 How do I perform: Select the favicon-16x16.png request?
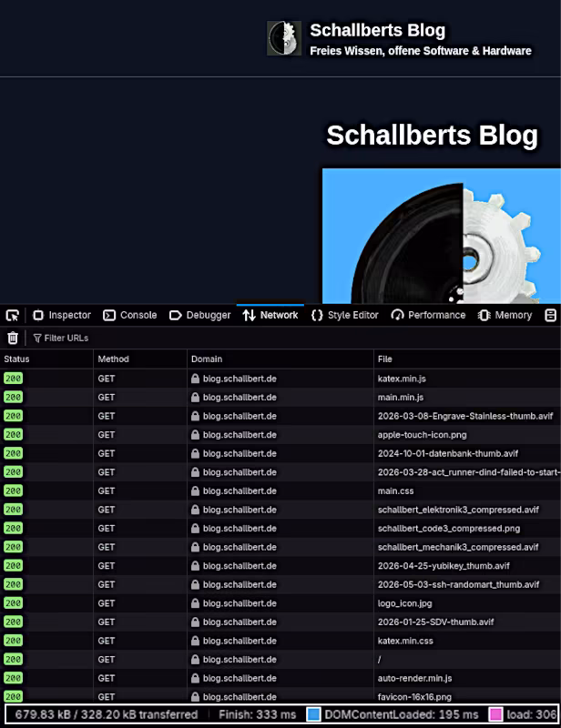pos(280,696)
